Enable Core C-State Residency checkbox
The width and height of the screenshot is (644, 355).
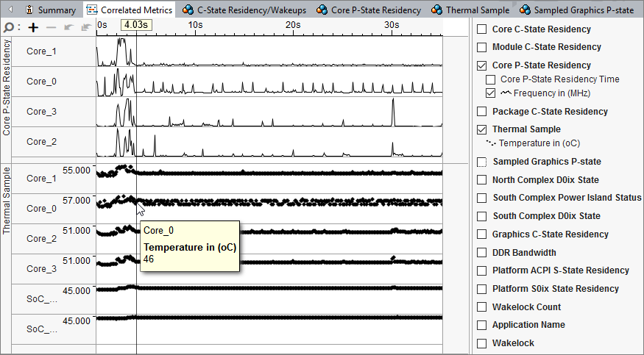point(482,29)
